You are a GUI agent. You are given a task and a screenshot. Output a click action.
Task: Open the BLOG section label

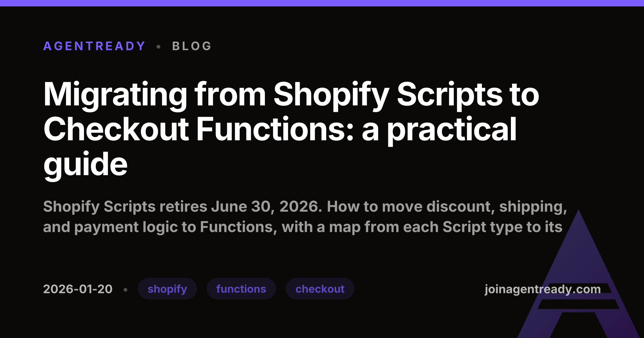(x=192, y=46)
